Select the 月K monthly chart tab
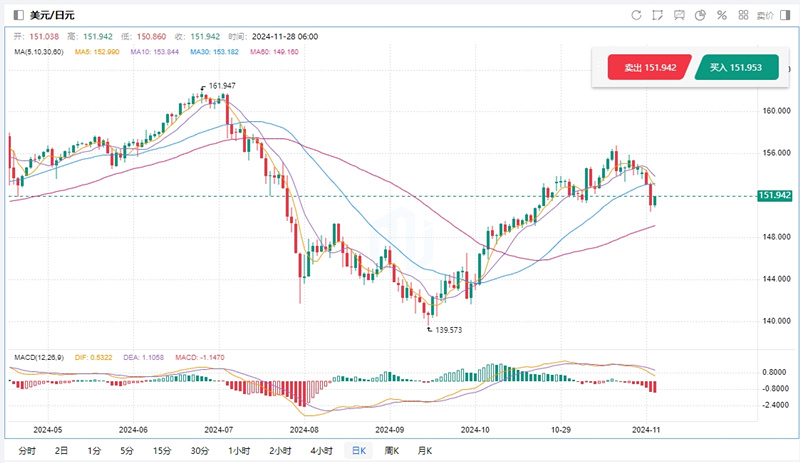800x463 pixels. tap(424, 451)
